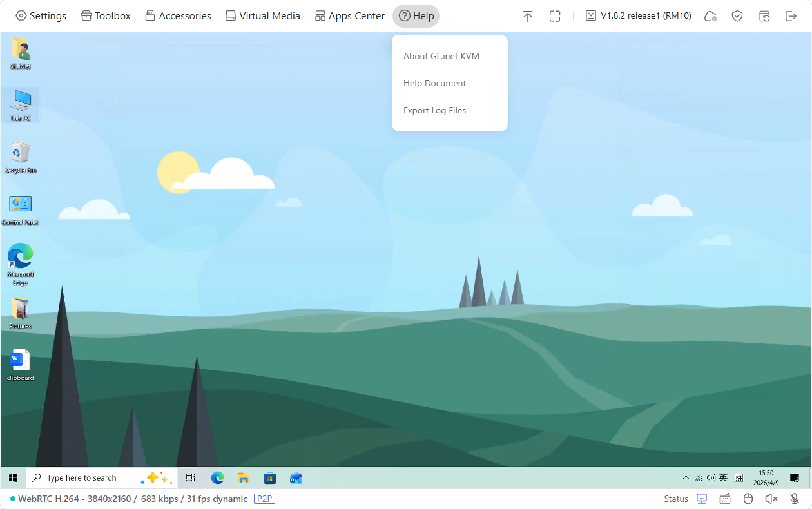Click the video monitor status icon
Viewport: 812px width, 509px height.
(702, 499)
